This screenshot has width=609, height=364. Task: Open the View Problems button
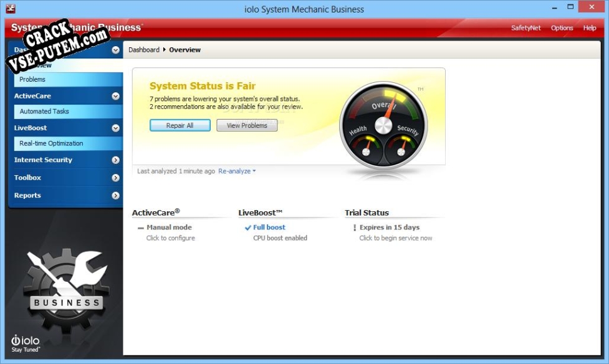pyautogui.click(x=247, y=125)
